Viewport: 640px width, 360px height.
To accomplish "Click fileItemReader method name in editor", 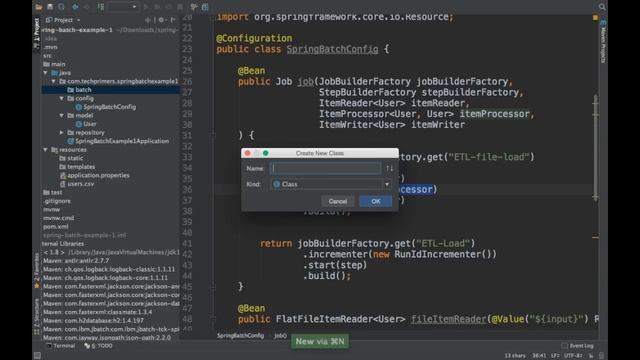I will (x=449, y=319).
